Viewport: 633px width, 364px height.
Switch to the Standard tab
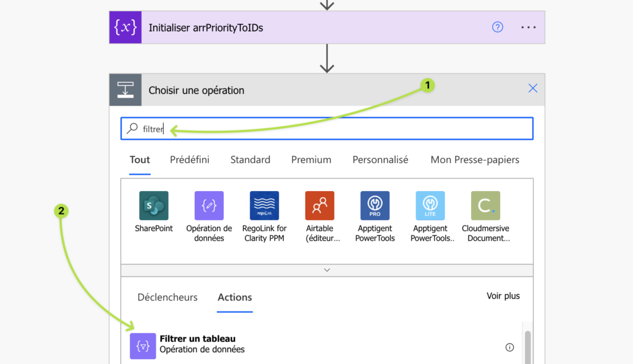tap(250, 159)
